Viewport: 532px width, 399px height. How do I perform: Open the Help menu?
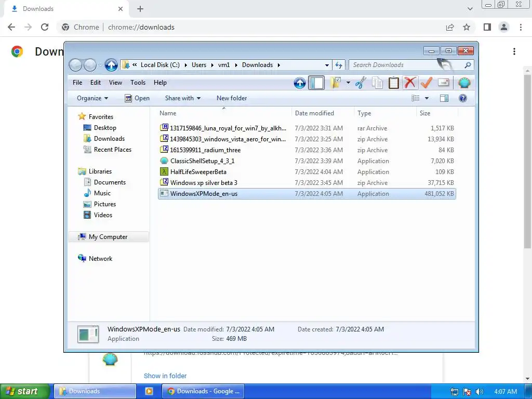pos(160,83)
